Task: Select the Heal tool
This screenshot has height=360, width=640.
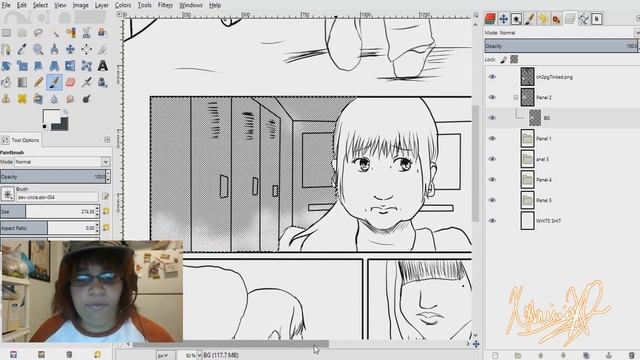Action: (22, 99)
